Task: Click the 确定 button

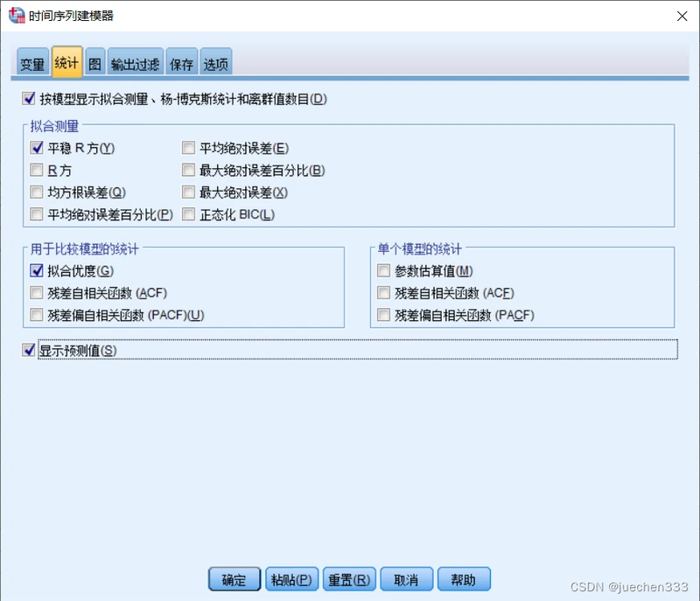Action: pos(234,579)
